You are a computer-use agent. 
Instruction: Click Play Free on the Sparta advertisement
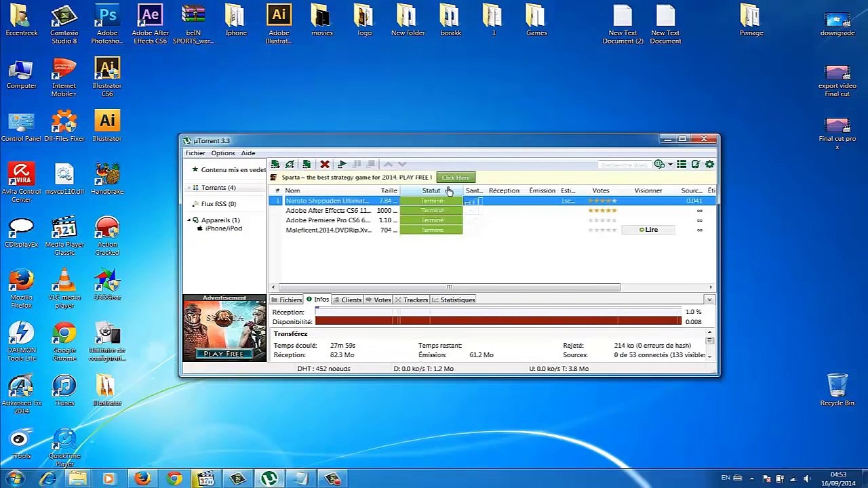(224, 354)
